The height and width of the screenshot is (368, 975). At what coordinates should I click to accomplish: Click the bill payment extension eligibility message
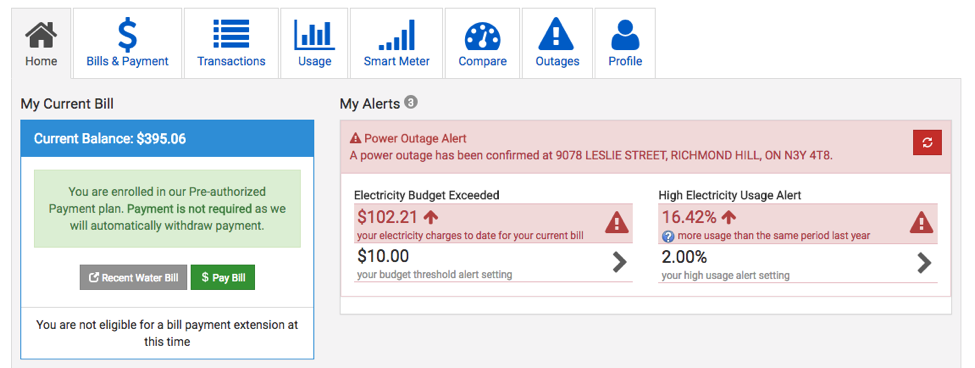click(x=167, y=333)
